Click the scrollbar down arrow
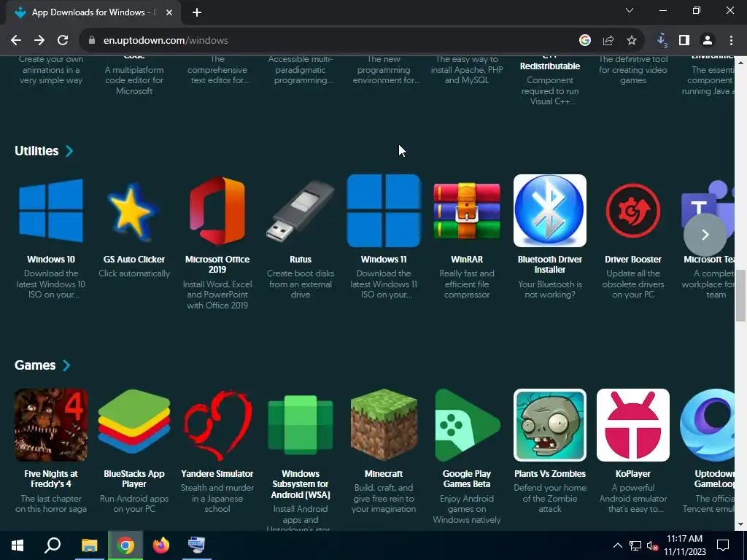This screenshot has width=747, height=560. (741, 525)
